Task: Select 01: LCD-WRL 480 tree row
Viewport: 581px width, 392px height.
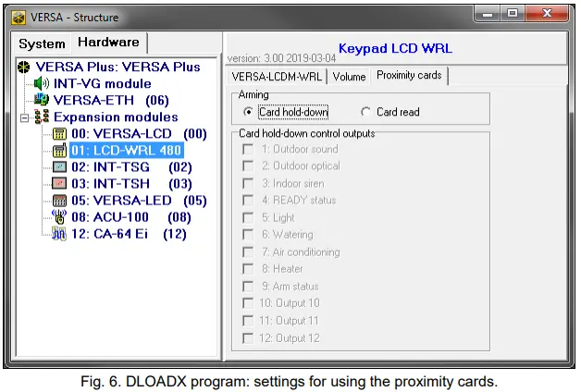Action: click(127, 151)
